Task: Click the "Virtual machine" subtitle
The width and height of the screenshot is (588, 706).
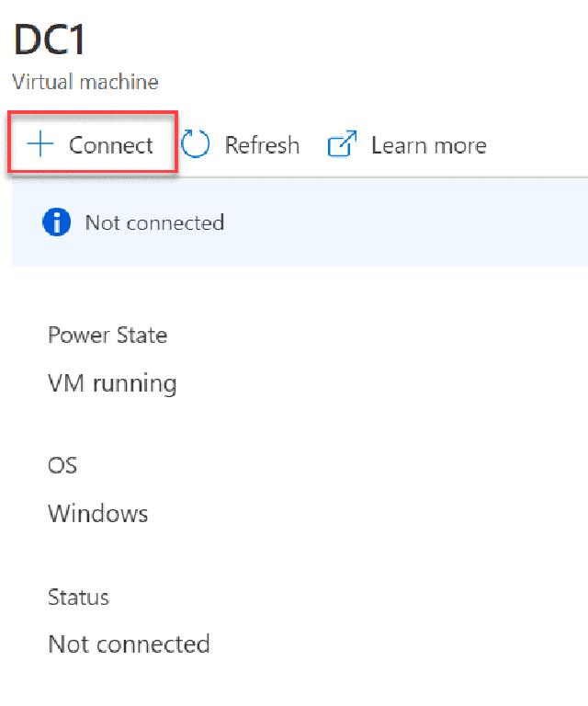Action: pos(85,82)
